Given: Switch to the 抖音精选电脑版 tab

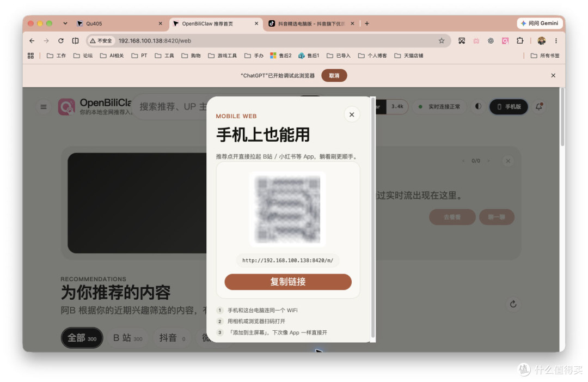Looking at the screenshot, I should click(311, 23).
